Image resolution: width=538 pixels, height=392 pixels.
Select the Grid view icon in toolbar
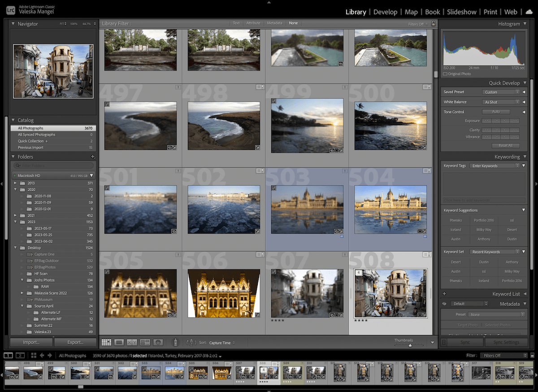pyautogui.click(x=106, y=342)
